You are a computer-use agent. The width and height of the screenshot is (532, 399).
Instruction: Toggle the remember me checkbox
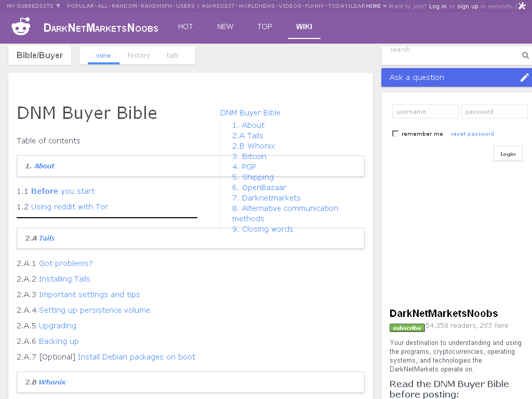click(395, 134)
